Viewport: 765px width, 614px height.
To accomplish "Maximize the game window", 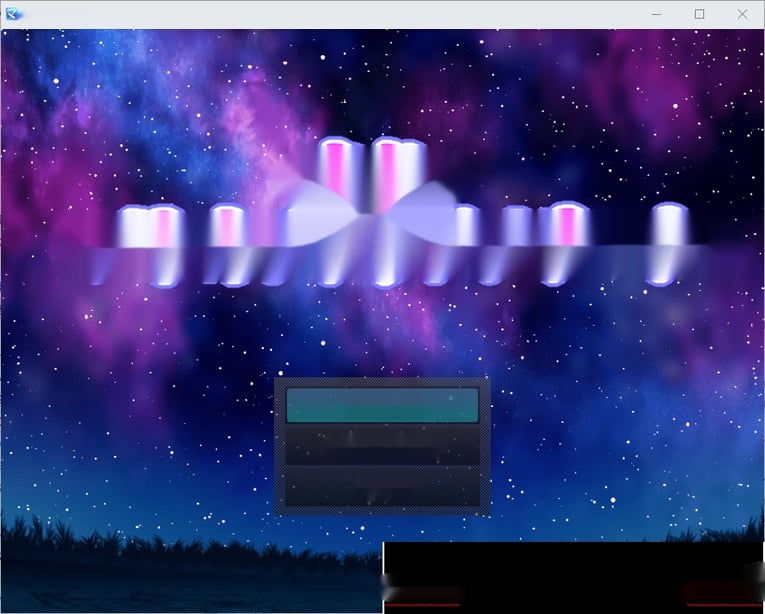I will pos(699,14).
